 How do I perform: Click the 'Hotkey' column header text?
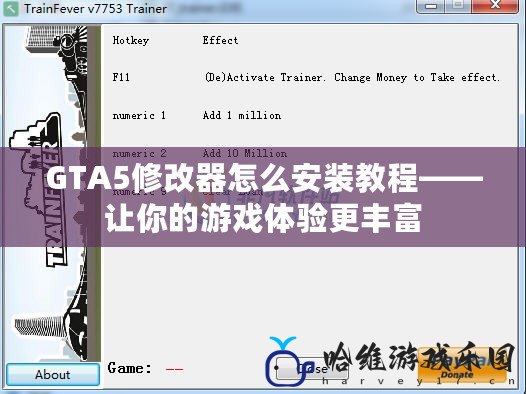130,41
